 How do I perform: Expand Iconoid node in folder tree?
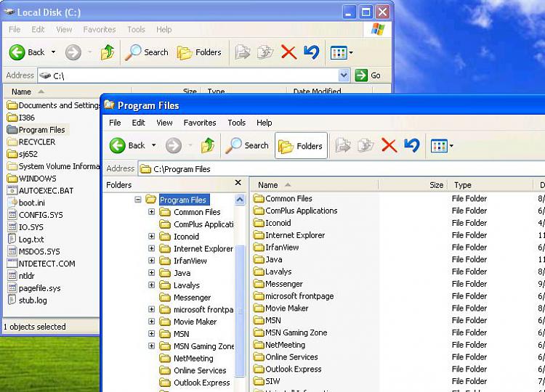pyautogui.click(x=152, y=237)
